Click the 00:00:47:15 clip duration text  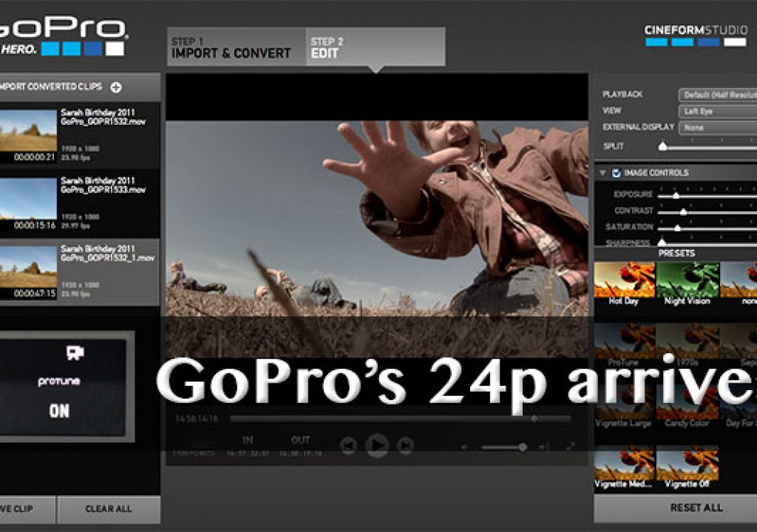coord(34,293)
